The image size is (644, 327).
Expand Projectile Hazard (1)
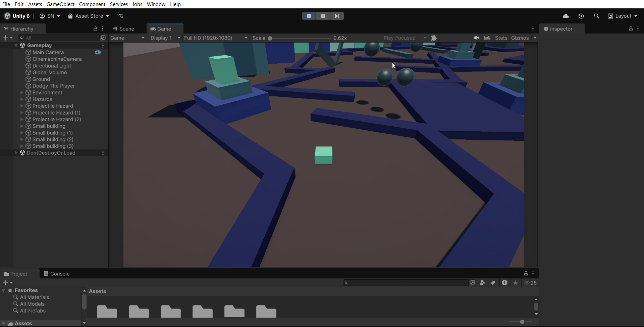tap(22, 113)
